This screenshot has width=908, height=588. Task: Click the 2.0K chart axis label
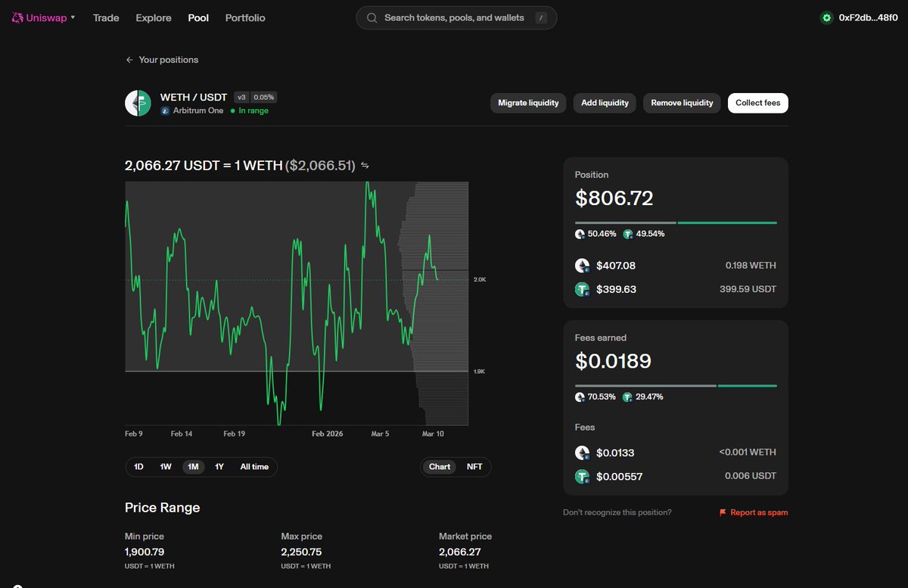coord(480,280)
